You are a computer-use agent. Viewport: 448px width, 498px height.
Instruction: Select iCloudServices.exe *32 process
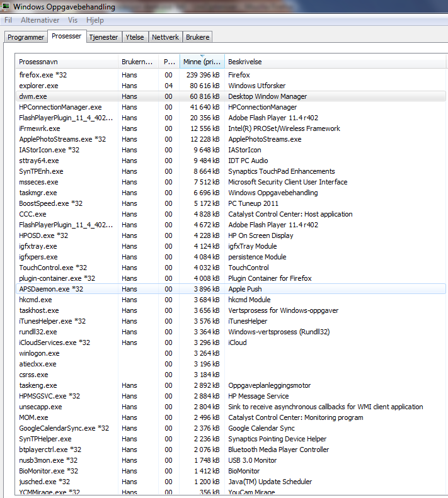231,342
